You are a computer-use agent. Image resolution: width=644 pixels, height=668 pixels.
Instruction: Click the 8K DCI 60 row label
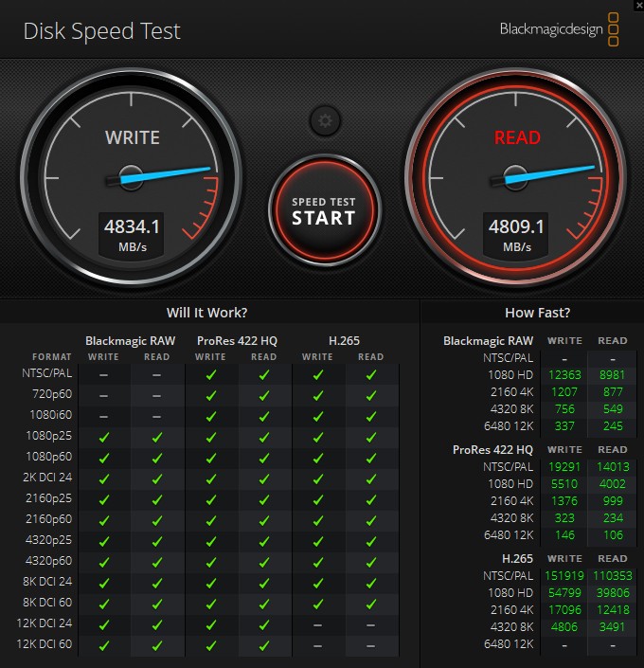[47, 603]
